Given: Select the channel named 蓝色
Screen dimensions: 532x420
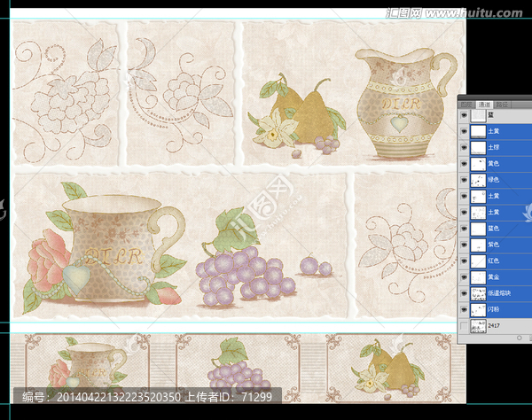Looking at the screenshot, I should pos(494,229).
